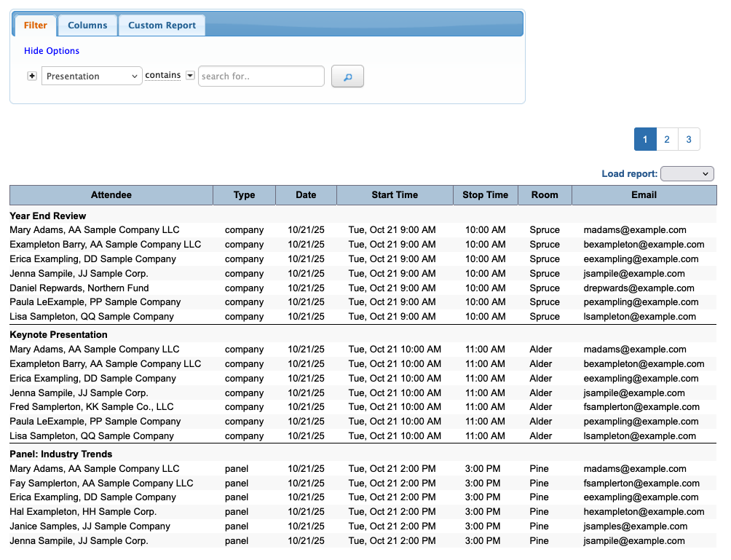Viewport: 731px width, 560px height.
Task: Sort by the Attendee column header
Action: click(111, 195)
